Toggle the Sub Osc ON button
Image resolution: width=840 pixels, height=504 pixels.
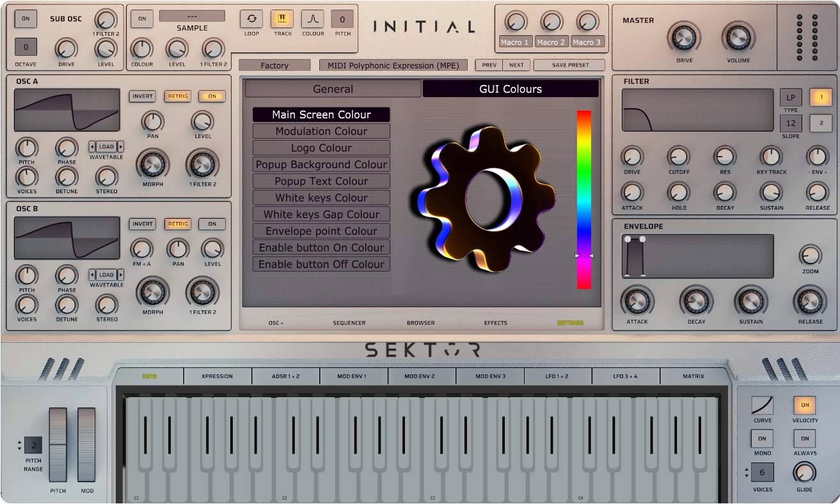[26, 19]
